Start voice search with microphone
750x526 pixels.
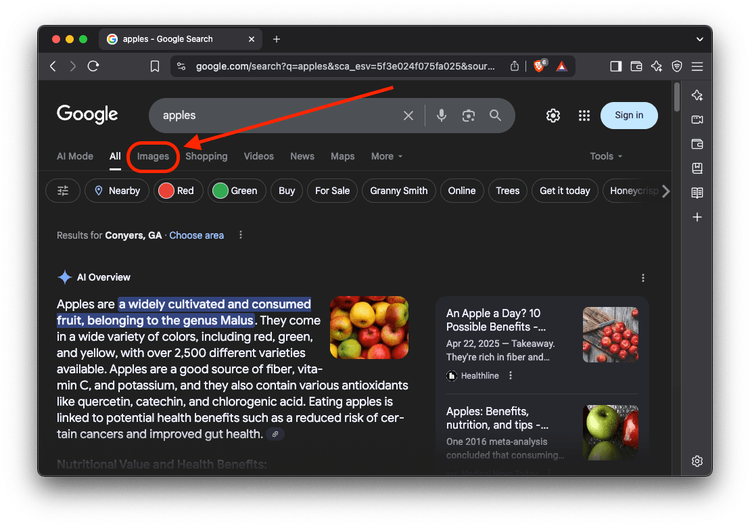click(x=441, y=115)
